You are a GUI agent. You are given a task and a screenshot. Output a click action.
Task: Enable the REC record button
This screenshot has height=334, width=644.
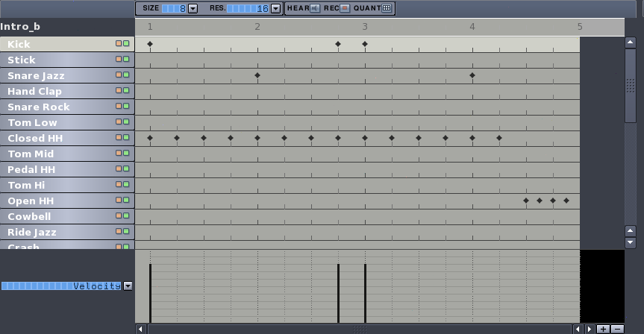[344, 8]
